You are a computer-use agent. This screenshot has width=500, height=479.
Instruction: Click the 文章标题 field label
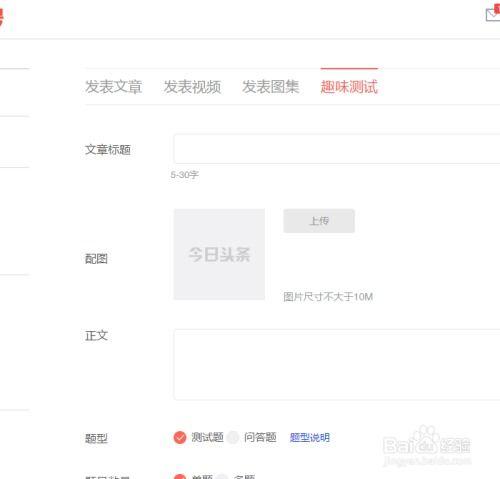point(108,150)
